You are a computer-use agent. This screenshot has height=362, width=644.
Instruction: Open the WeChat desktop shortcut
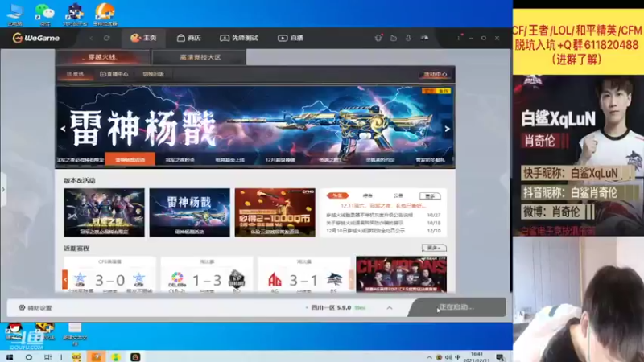pyautogui.click(x=44, y=14)
